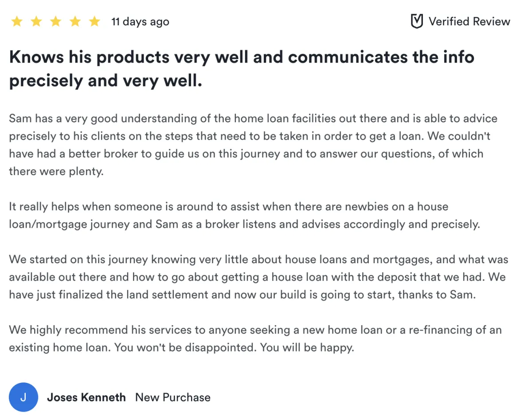
Task: Click the blue J avatar circle
Action: (23, 397)
